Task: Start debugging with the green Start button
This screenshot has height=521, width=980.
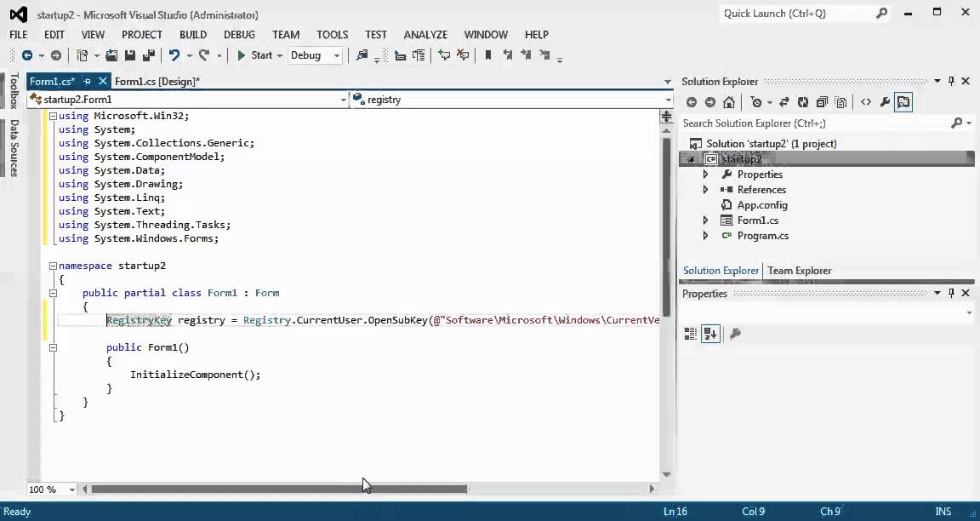Action: coord(254,55)
